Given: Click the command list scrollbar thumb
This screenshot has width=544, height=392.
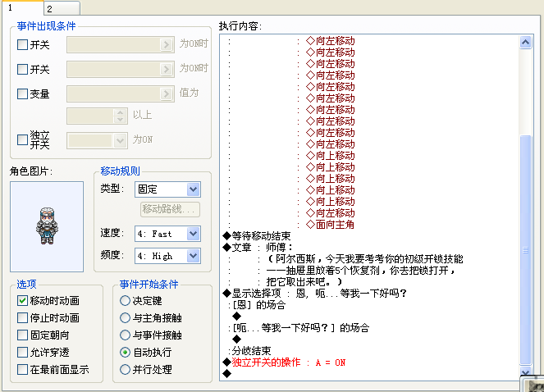Looking at the screenshot, I should point(526,250).
